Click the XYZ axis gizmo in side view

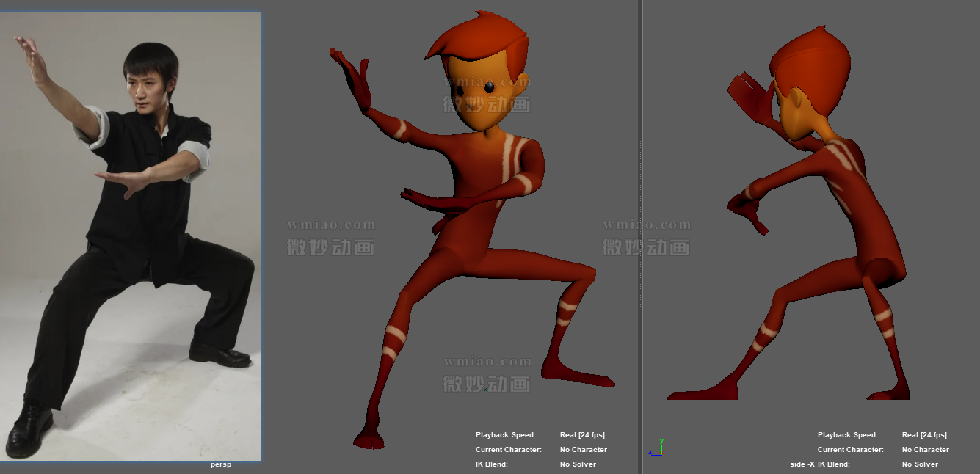click(656, 449)
